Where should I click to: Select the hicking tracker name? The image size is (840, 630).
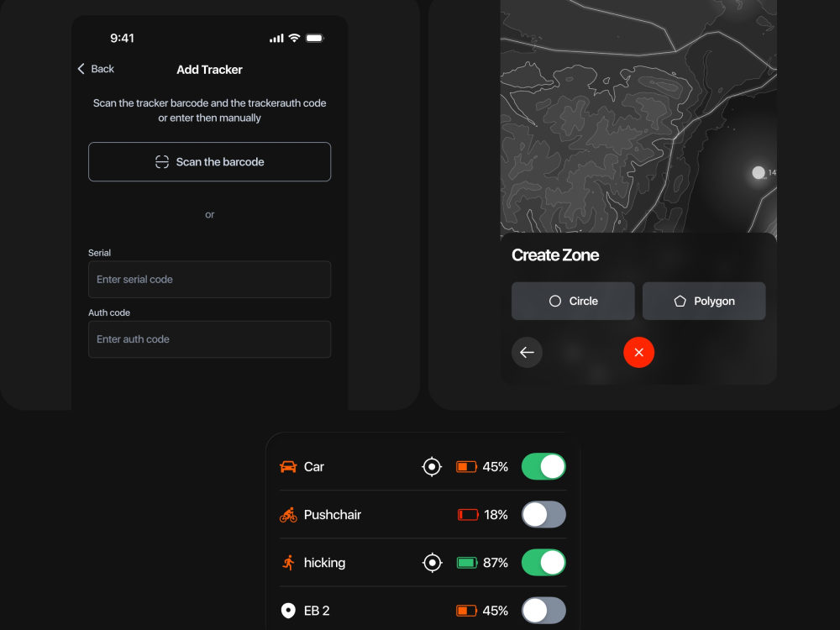pos(324,563)
